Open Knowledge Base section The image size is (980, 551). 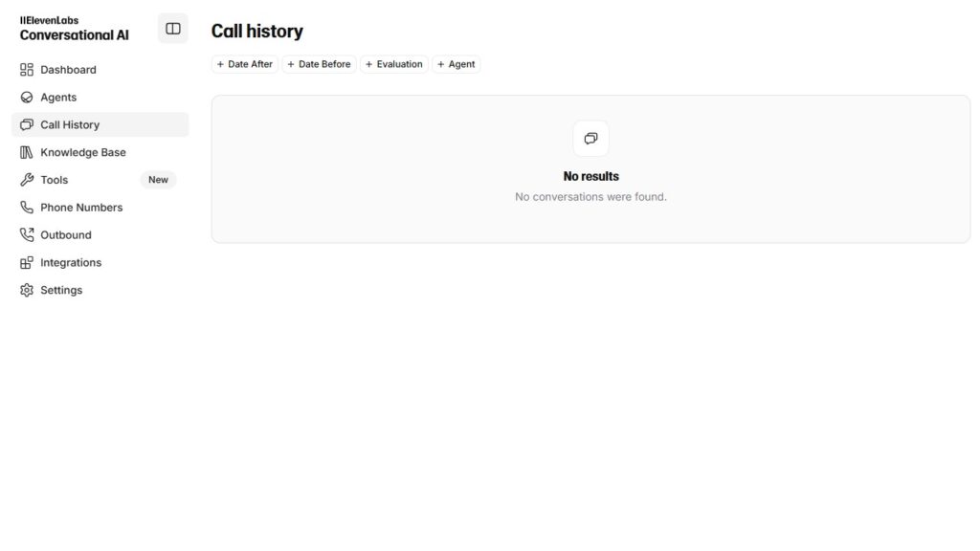(100, 152)
